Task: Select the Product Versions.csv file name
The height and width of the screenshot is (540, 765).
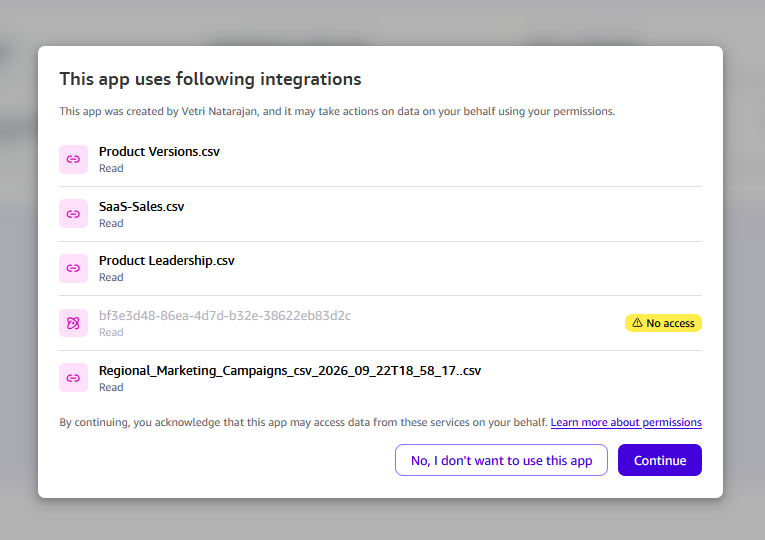Action: [159, 152]
